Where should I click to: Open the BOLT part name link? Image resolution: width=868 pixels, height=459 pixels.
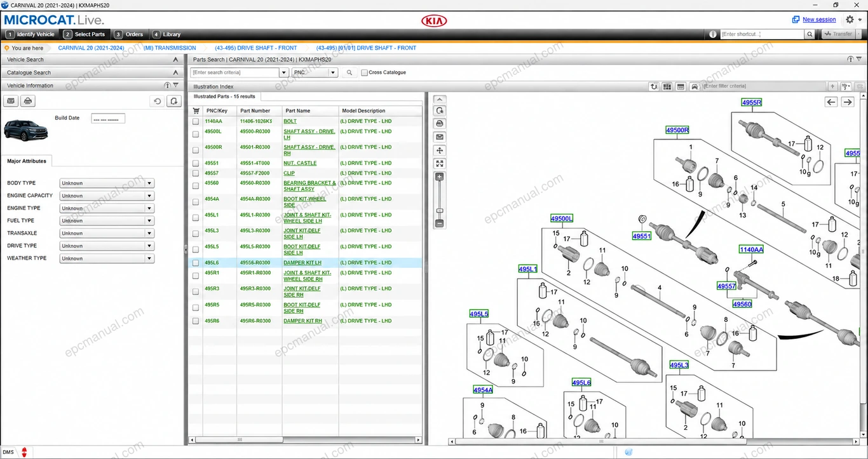[x=290, y=121]
